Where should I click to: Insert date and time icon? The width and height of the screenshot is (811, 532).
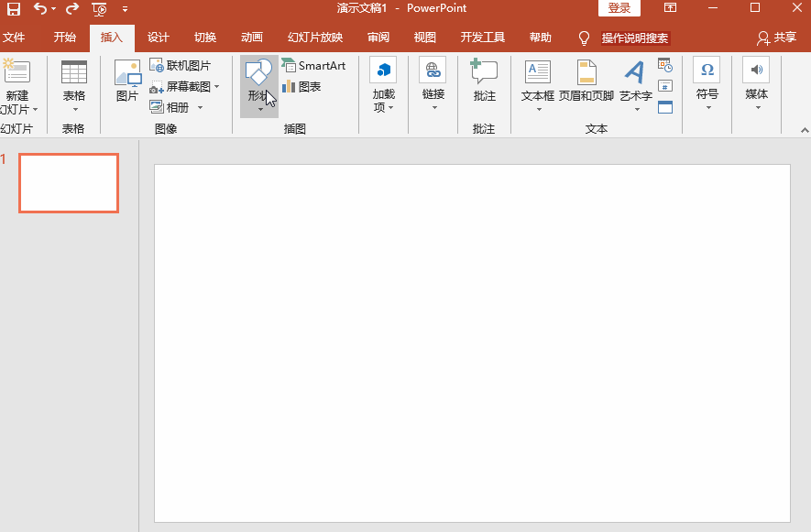(x=665, y=65)
